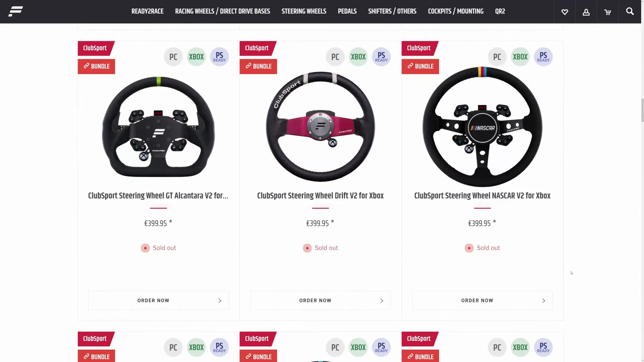
Task: Open the account profile icon
Action: (x=586, y=12)
